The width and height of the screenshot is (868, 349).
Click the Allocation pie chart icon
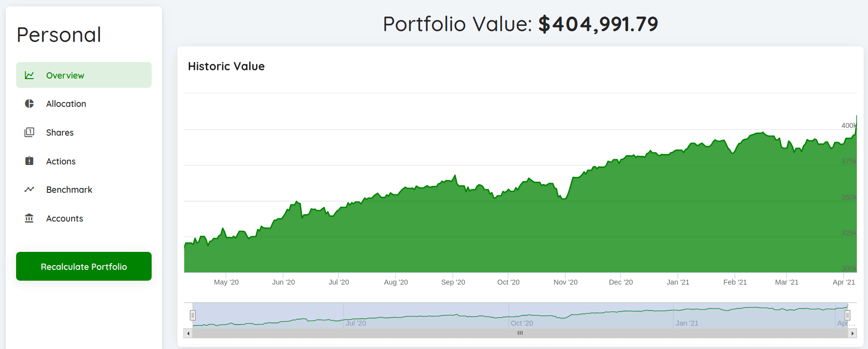pos(29,103)
